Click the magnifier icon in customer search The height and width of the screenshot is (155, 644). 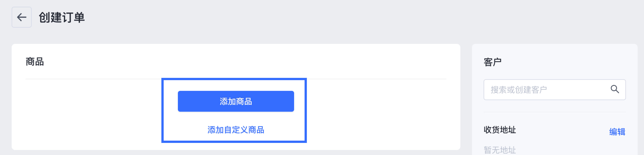click(614, 89)
